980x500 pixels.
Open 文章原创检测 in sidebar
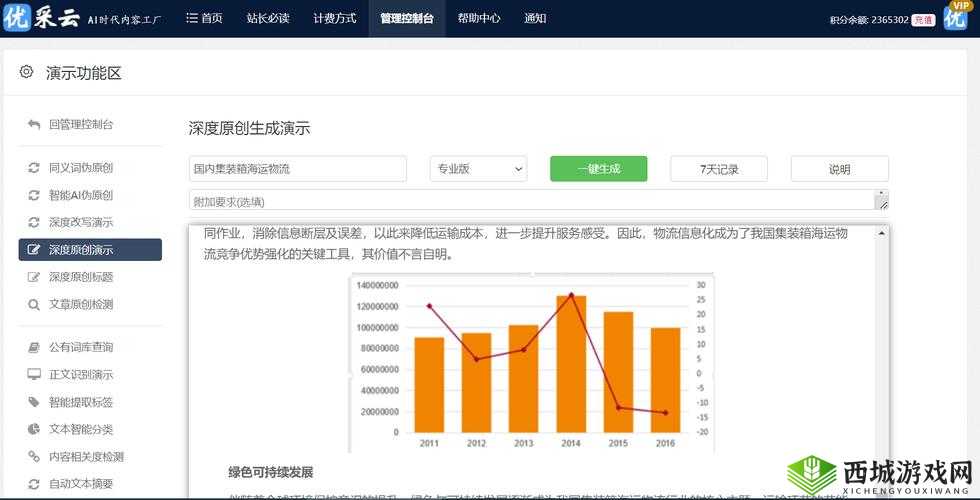coord(81,305)
